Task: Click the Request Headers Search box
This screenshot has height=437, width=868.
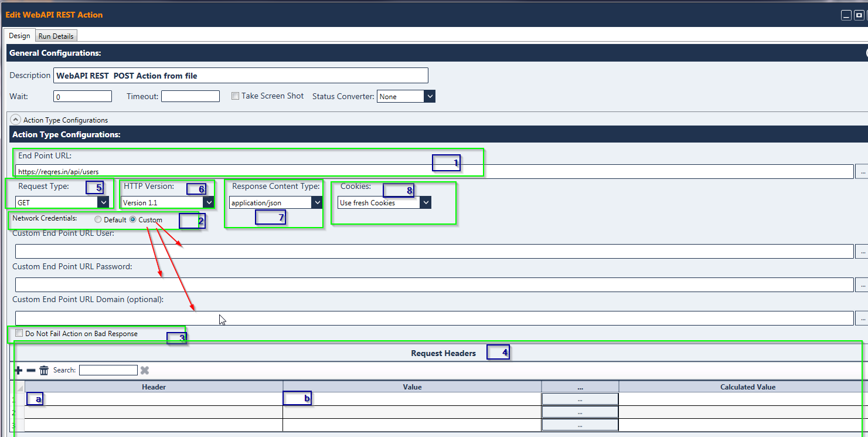Action: click(x=108, y=370)
